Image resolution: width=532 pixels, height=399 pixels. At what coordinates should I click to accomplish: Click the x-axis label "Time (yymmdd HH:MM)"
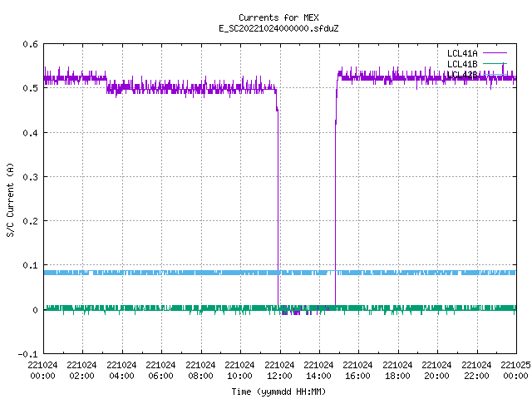(278, 392)
